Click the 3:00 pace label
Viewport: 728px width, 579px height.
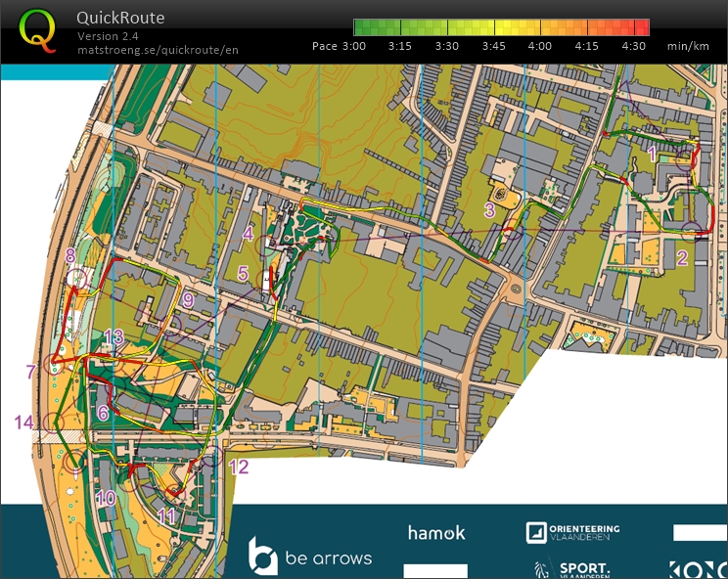coord(352,46)
